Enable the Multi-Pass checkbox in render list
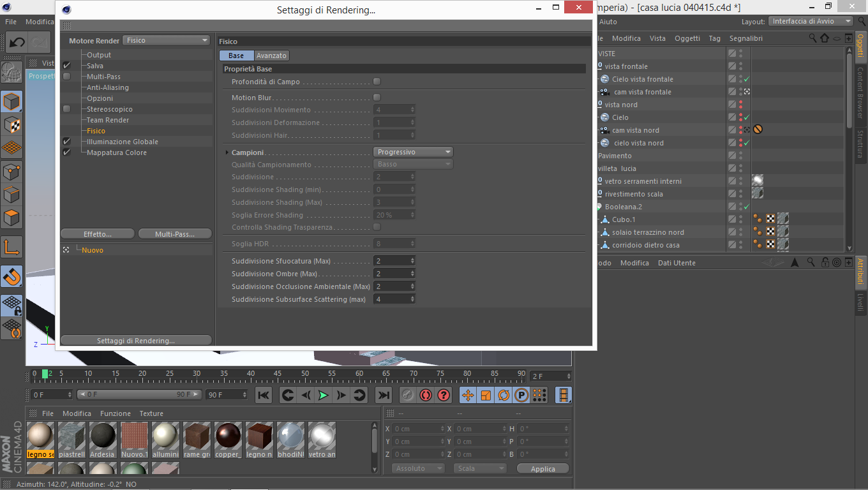 tap(67, 77)
